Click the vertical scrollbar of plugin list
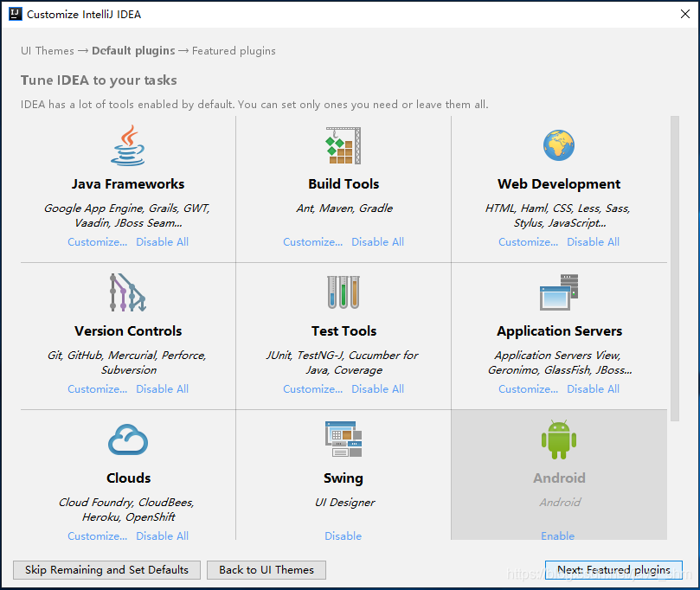 [x=675, y=269]
